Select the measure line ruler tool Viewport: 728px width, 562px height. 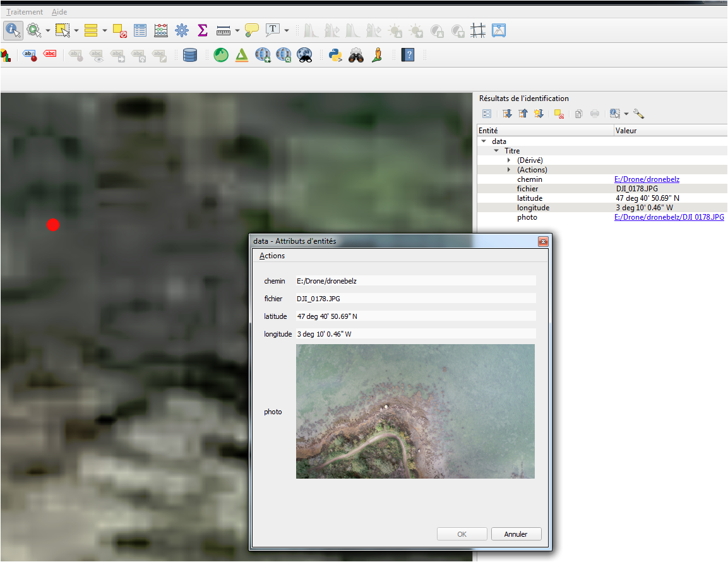(x=224, y=31)
